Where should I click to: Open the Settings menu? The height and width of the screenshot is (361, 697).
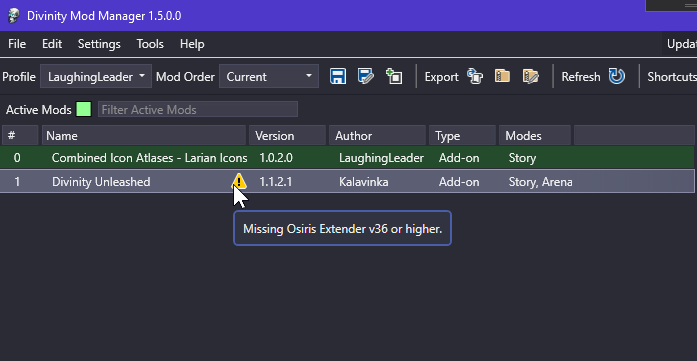pyautogui.click(x=99, y=44)
